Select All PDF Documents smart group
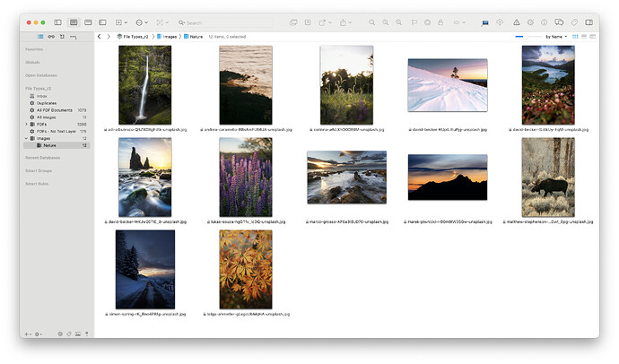Image resolution: width=619 pixels, height=364 pixels. point(54,110)
